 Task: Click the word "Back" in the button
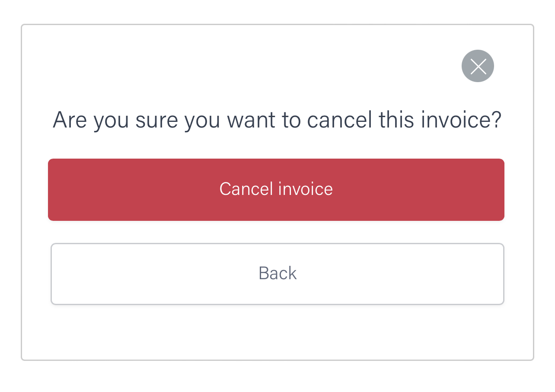(277, 274)
